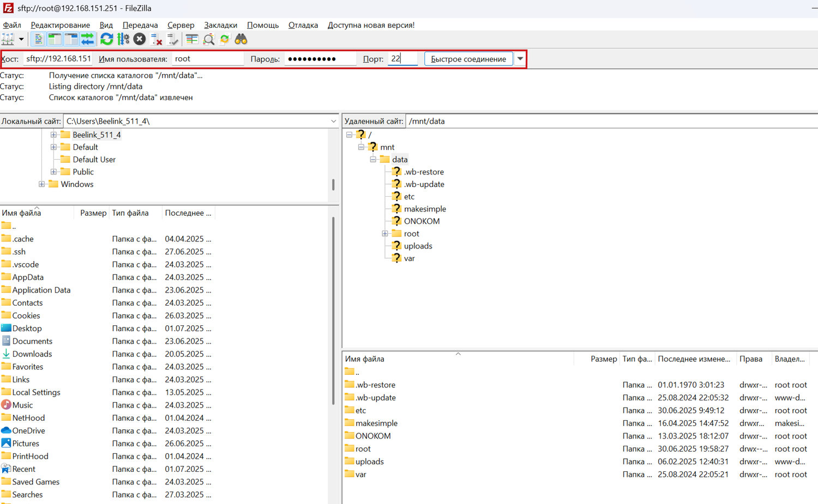Screen dimensions: 818x504
Task: Toggle synchronized browsing
Action: click(225, 39)
